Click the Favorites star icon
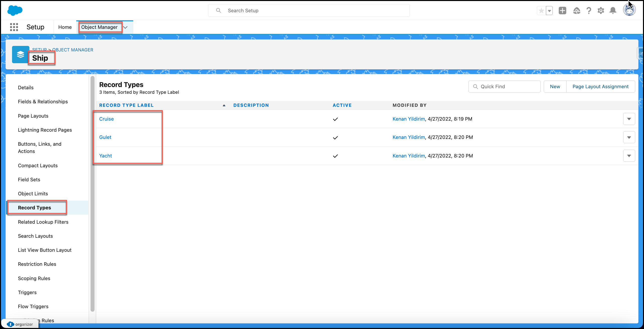644x329 pixels. point(541,11)
